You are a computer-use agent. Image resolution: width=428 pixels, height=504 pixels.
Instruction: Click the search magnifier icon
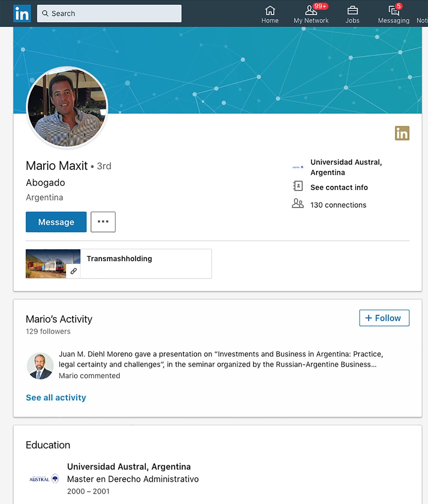tap(45, 13)
